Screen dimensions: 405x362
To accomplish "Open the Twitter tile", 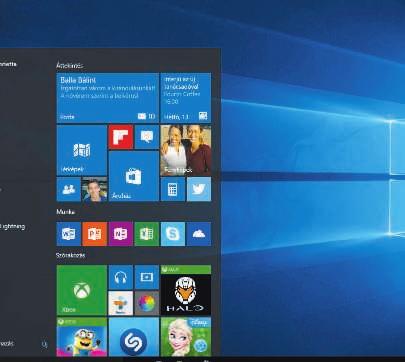I will (199, 189).
